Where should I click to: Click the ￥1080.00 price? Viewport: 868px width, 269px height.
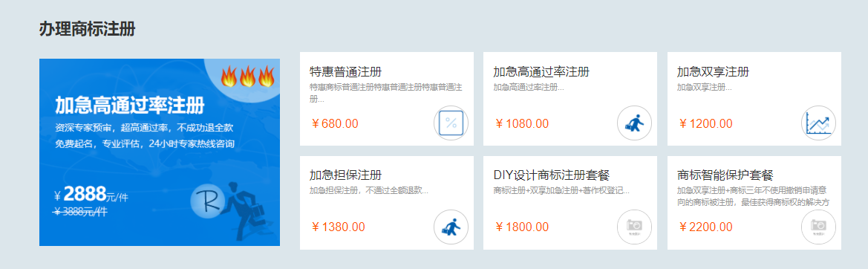pos(521,123)
